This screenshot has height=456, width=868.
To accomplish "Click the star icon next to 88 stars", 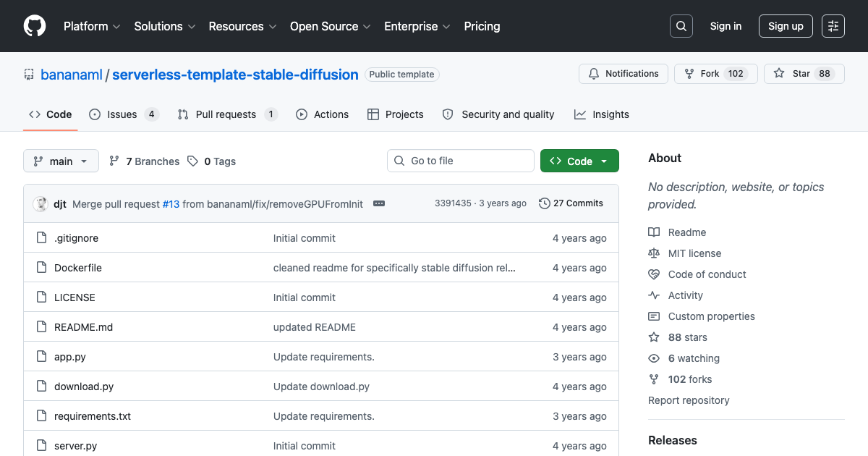I will coord(654,337).
